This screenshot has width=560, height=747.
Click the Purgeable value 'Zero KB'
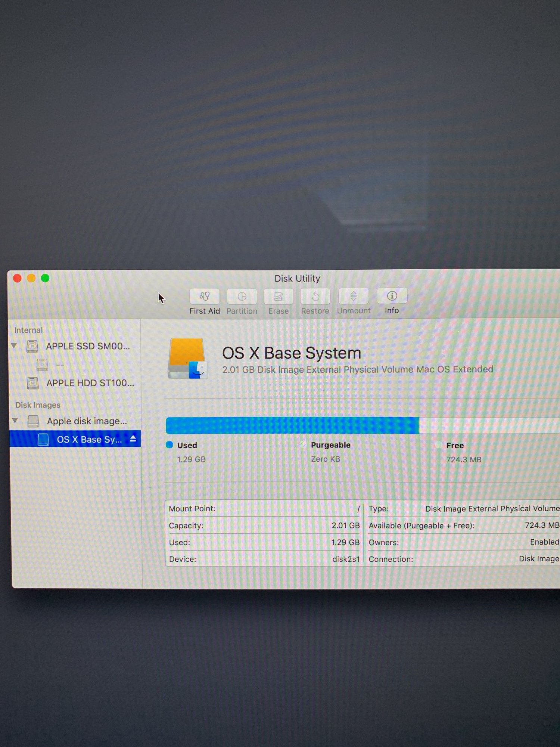[x=326, y=459]
